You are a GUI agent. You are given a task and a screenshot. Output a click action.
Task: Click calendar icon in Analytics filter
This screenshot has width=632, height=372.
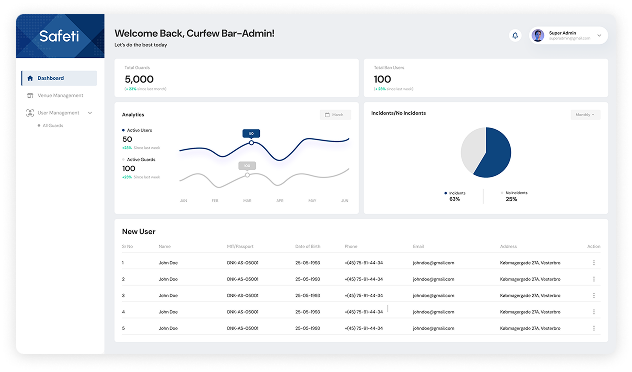coord(327,115)
